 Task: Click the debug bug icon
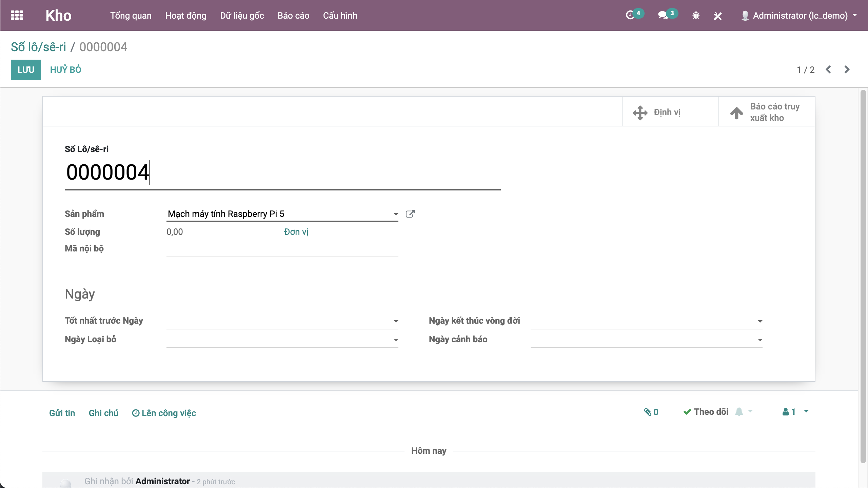[x=696, y=16]
